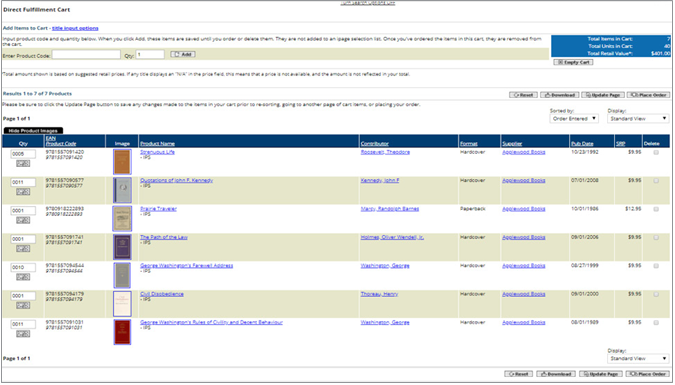The height and width of the screenshot is (385, 675).
Task: Sort by EAN column header
Action: [50, 138]
